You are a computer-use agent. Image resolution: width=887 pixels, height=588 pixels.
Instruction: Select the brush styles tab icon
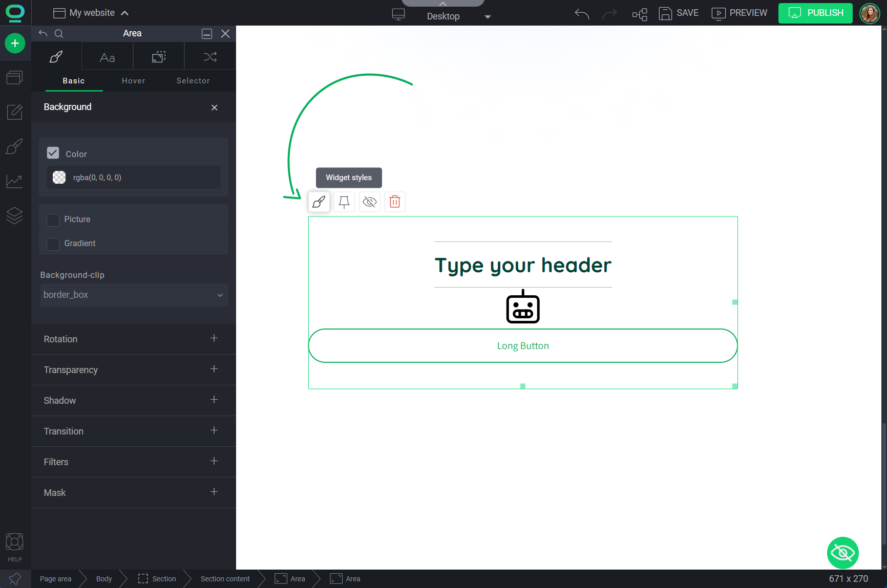tap(56, 56)
